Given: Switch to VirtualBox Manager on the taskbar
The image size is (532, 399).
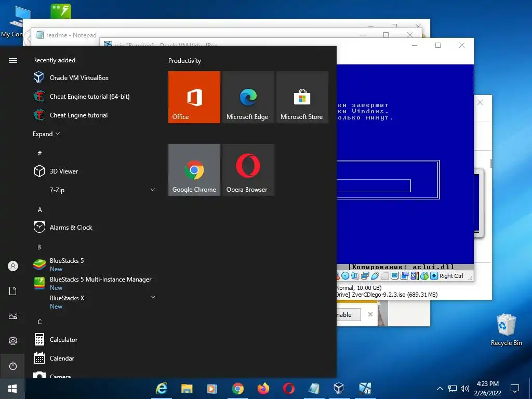Looking at the screenshot, I should click(x=339, y=389).
